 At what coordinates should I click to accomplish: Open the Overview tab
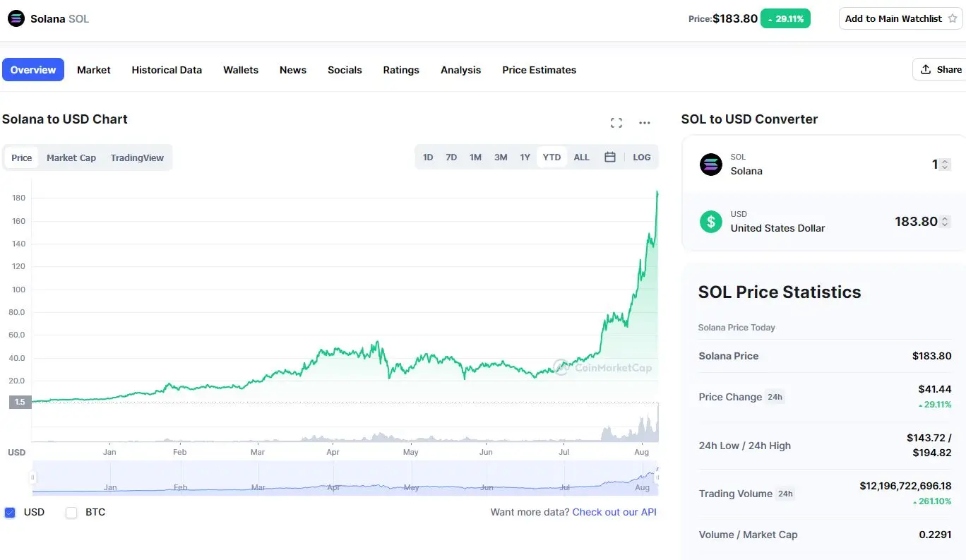coord(33,70)
